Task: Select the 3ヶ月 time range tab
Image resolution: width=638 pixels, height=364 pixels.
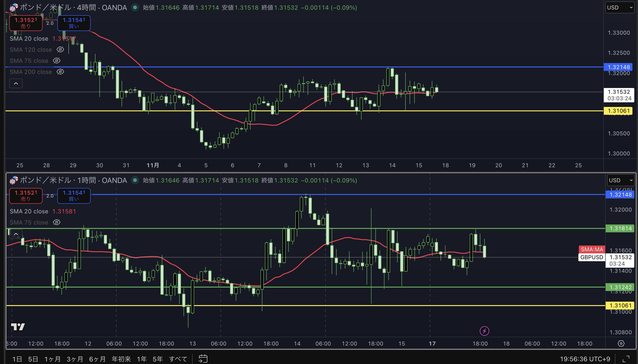Action: [x=75, y=359]
